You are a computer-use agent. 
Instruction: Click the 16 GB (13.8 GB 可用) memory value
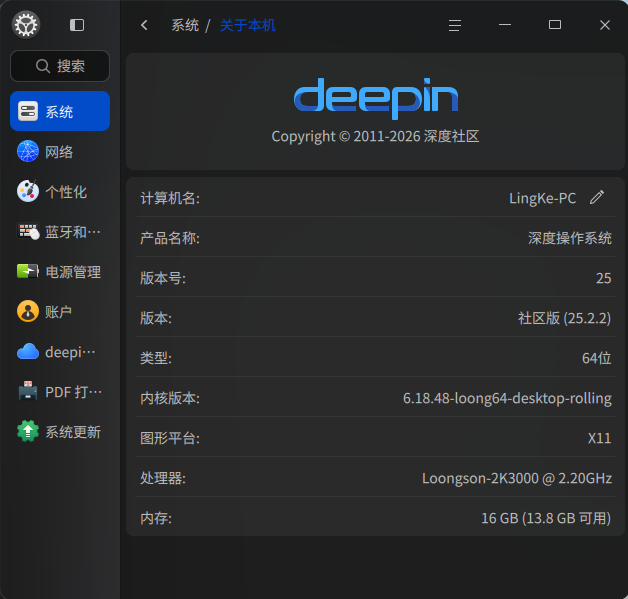[546, 518]
